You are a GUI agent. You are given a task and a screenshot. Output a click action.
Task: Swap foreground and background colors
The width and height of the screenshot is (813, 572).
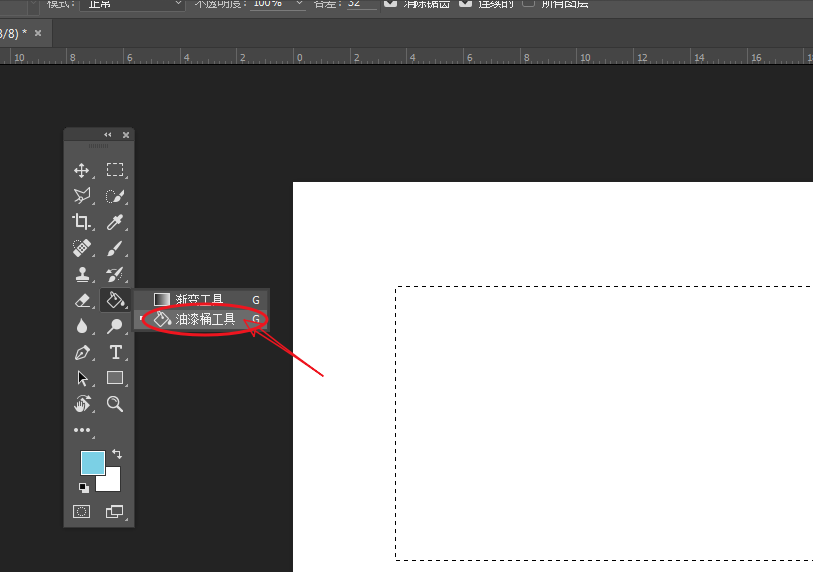[x=116, y=454]
